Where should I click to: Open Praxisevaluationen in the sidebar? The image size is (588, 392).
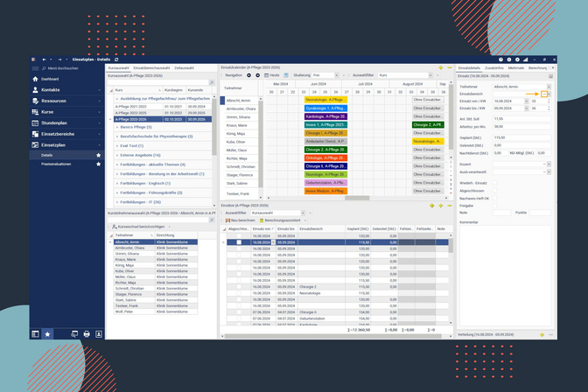point(57,164)
